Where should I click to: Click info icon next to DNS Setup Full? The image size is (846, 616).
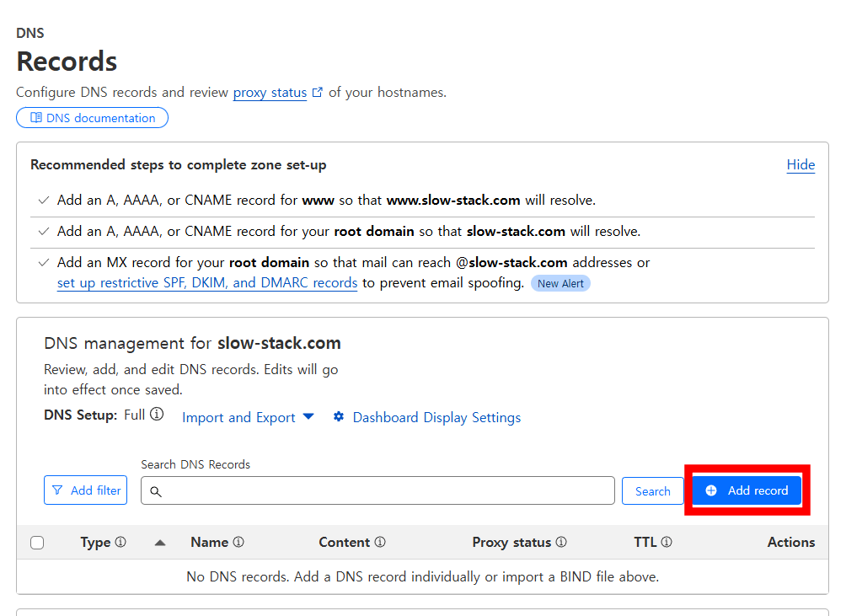click(x=157, y=415)
